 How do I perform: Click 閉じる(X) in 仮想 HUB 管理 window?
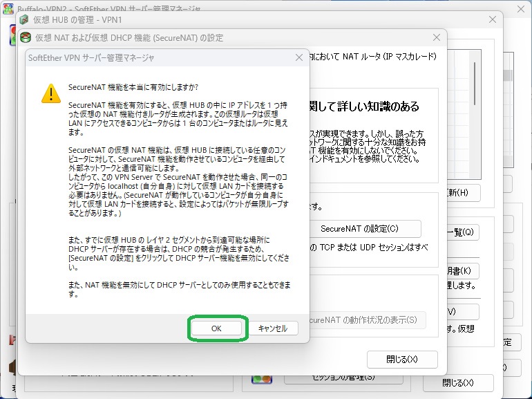click(457, 383)
